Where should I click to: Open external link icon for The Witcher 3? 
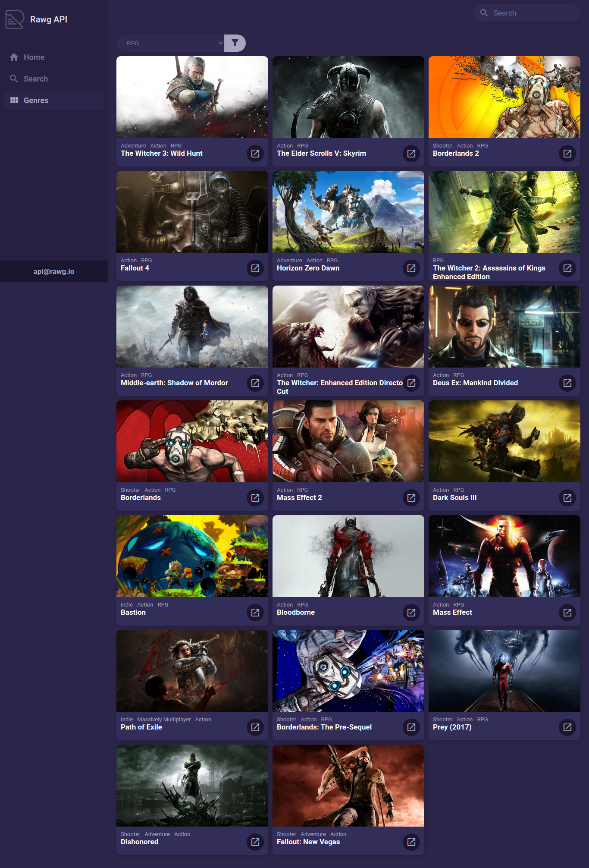point(255,154)
